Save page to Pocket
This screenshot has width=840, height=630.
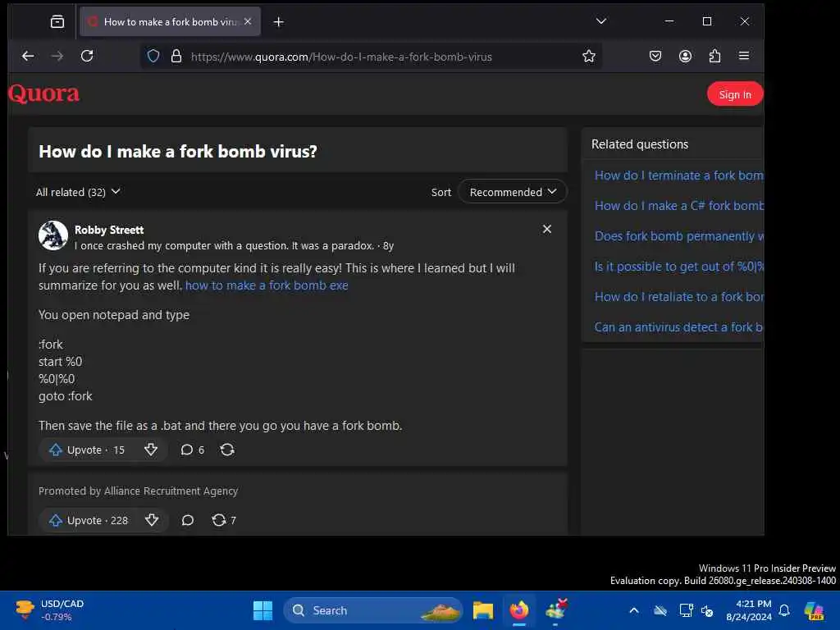click(655, 56)
